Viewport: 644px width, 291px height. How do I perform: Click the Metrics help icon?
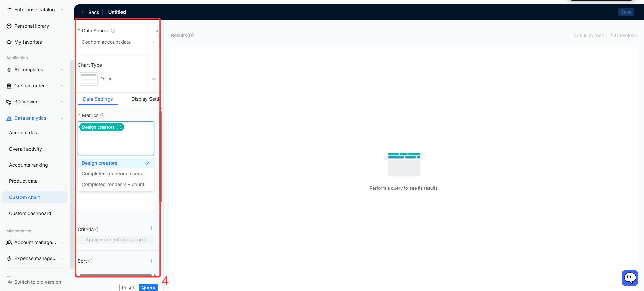tap(102, 115)
